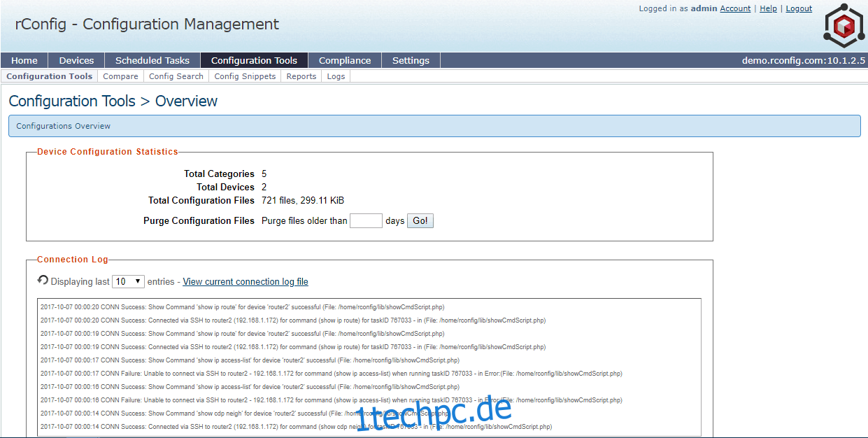Viewport: 868px width, 438px height.
Task: Expand the displaying last entries dropdown
Action: tap(128, 281)
